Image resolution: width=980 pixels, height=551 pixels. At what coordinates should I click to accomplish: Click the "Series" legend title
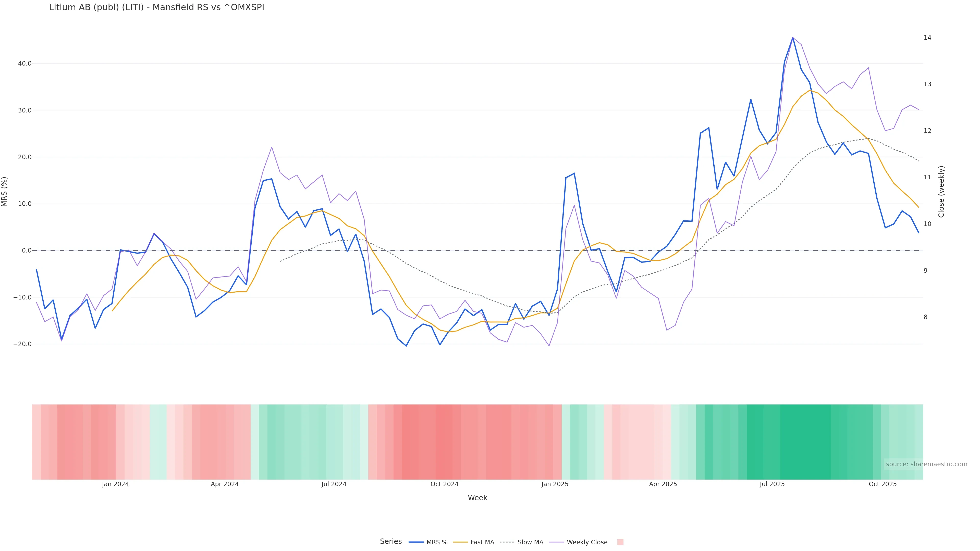click(391, 542)
